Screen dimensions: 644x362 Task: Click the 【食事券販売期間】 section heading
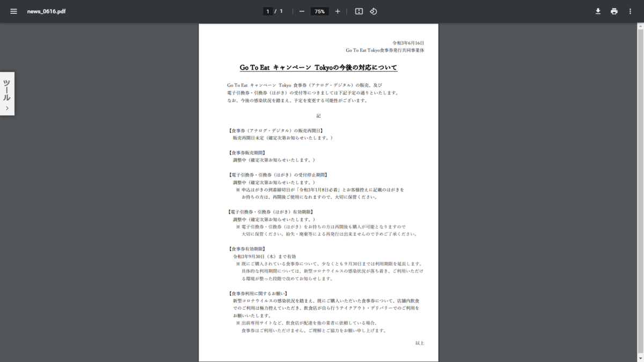click(x=246, y=153)
